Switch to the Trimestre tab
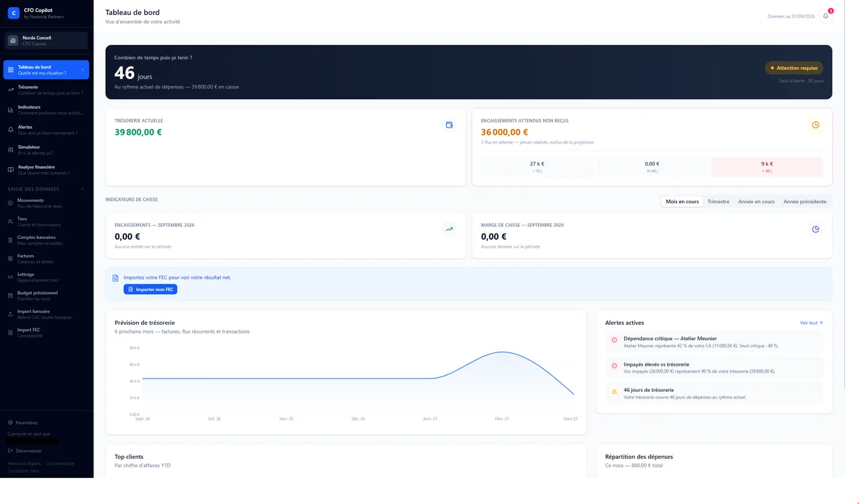 (718, 201)
